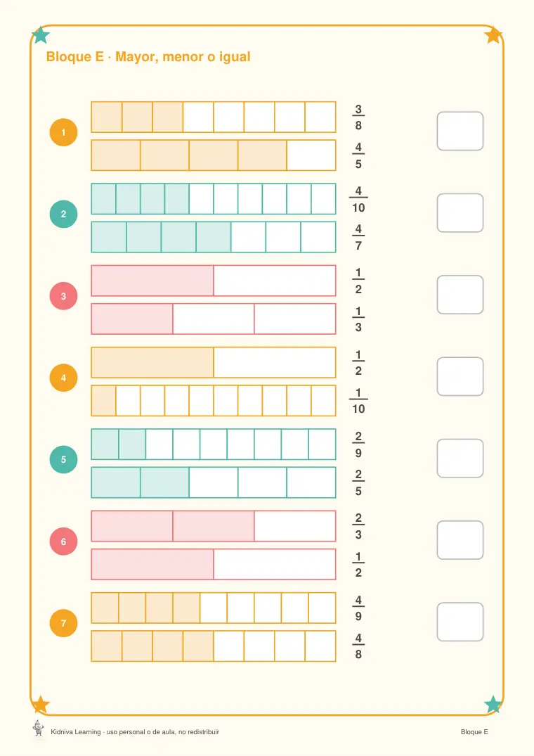534x756 pixels.
Task: Click the teal number 5 circle
Action: [x=63, y=459]
